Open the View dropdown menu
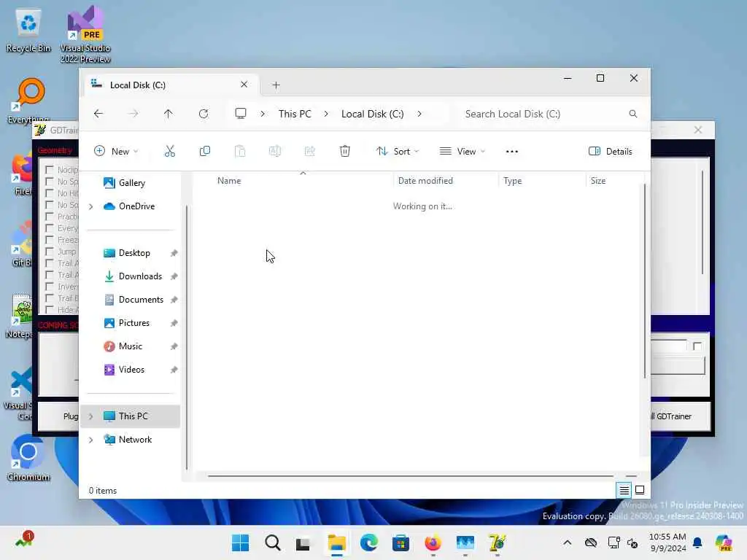Viewport: 747px width, 560px height. tap(462, 152)
